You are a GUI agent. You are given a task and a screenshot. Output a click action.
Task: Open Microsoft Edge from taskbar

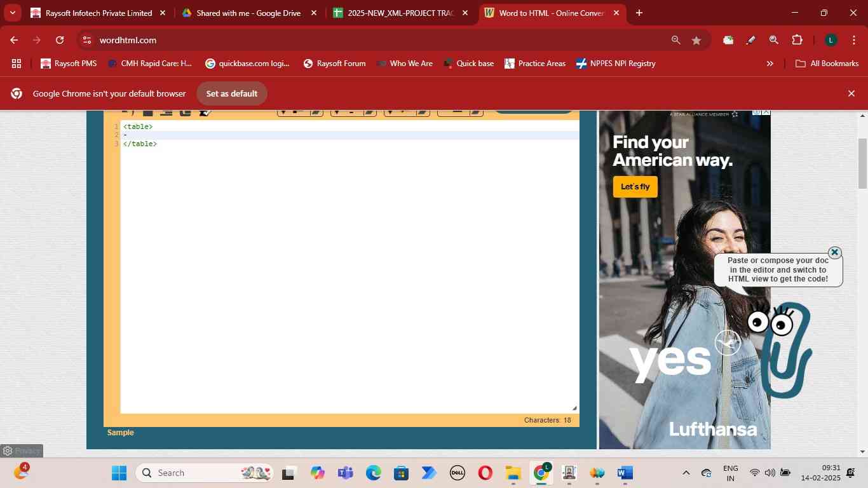click(373, 473)
